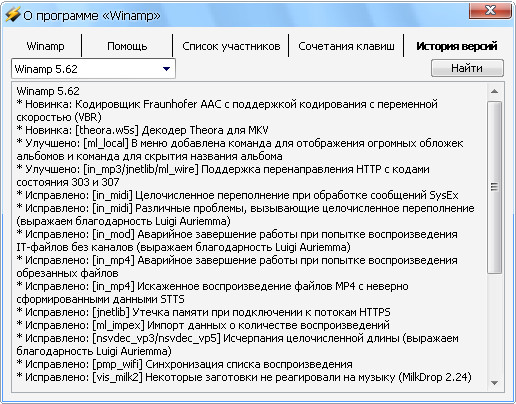
Task: Switch to the Winamp tab
Action: 45,46
